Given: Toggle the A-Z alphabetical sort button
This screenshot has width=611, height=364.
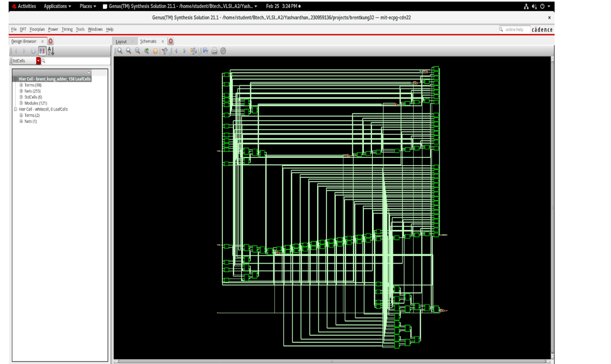Looking at the screenshot, I should coord(51,51).
